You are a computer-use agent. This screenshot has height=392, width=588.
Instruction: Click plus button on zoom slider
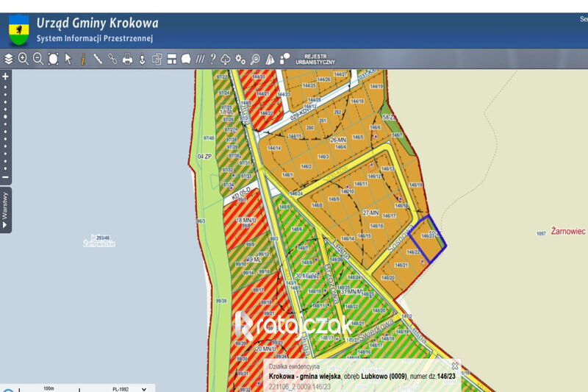[5, 76]
